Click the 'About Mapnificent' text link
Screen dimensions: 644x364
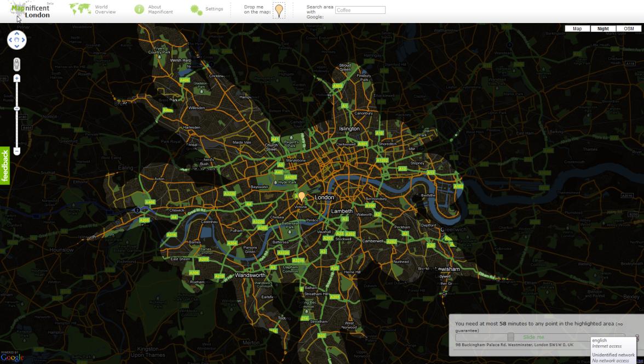coord(160,9)
